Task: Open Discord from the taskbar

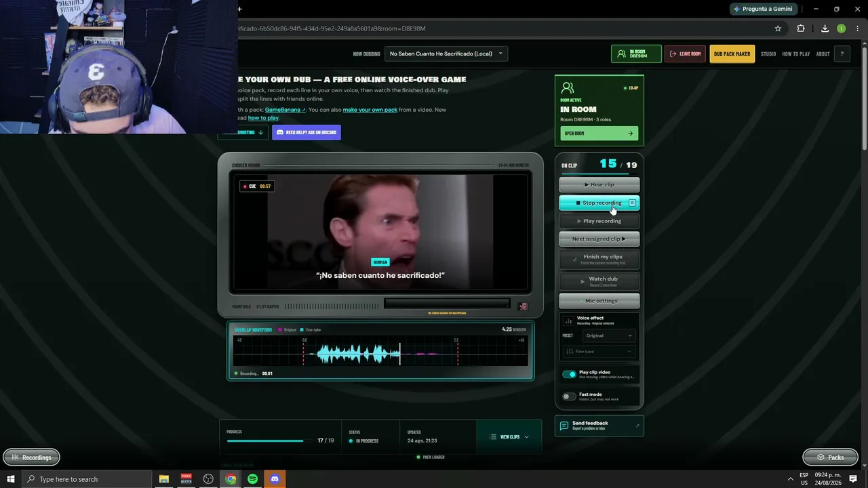Action: tap(275, 479)
